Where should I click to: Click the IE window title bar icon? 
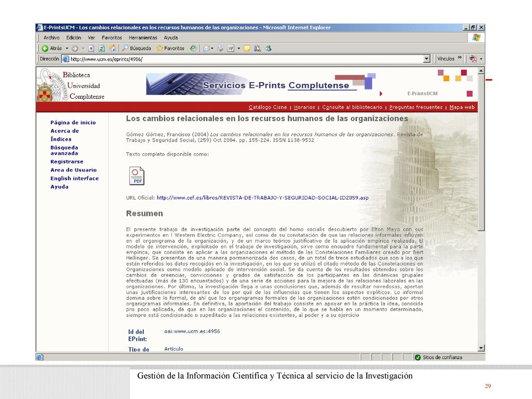click(x=39, y=28)
